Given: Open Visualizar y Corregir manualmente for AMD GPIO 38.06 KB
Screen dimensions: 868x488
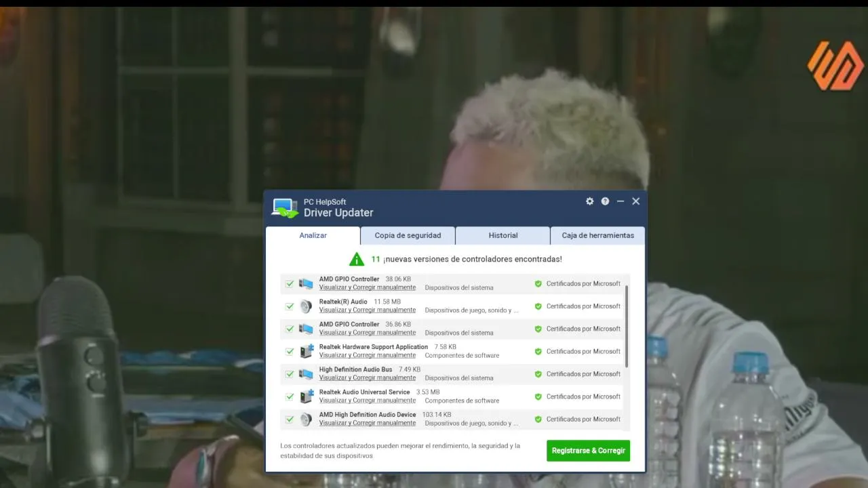Looking at the screenshot, I should 368,287.
